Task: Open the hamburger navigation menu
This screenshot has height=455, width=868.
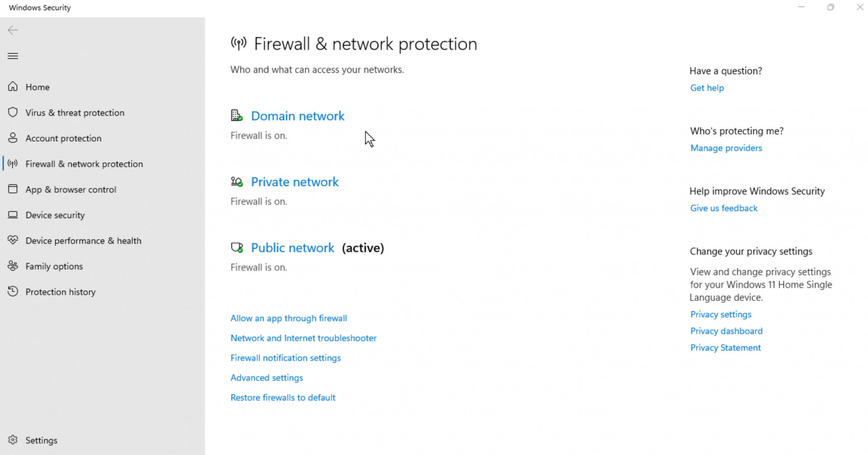Action: pos(13,56)
